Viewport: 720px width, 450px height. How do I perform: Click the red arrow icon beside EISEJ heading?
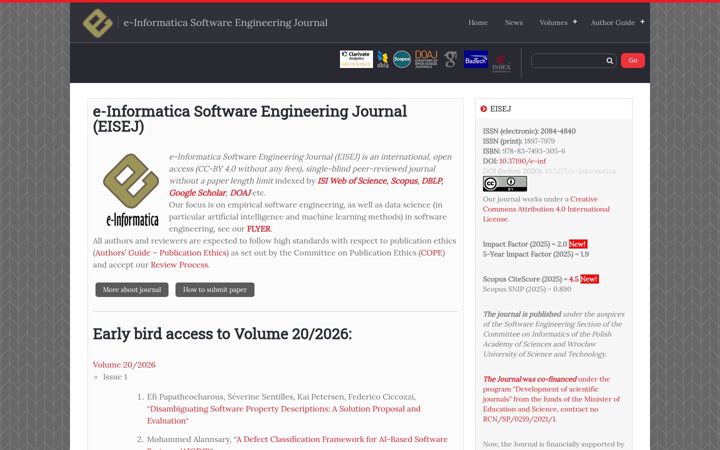484,109
